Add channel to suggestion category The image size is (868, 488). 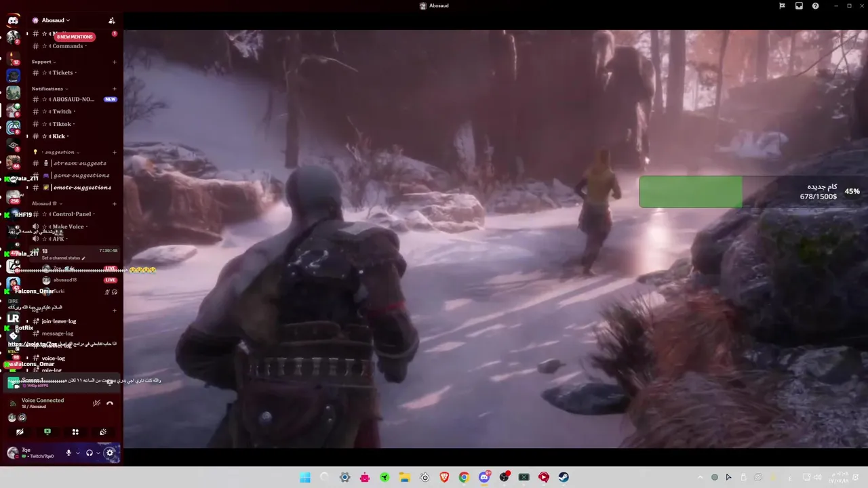point(114,152)
